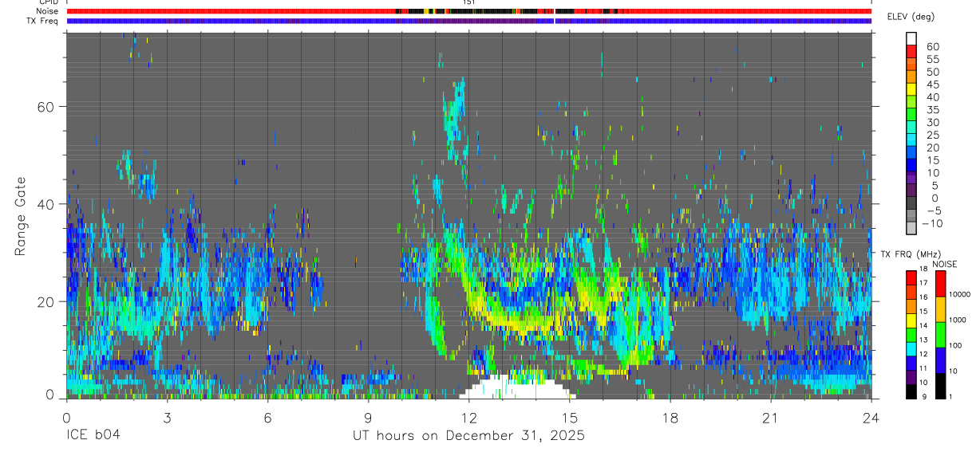The image size is (980, 452).
Task: Click ELEV scale value 60
Action: 931,47
